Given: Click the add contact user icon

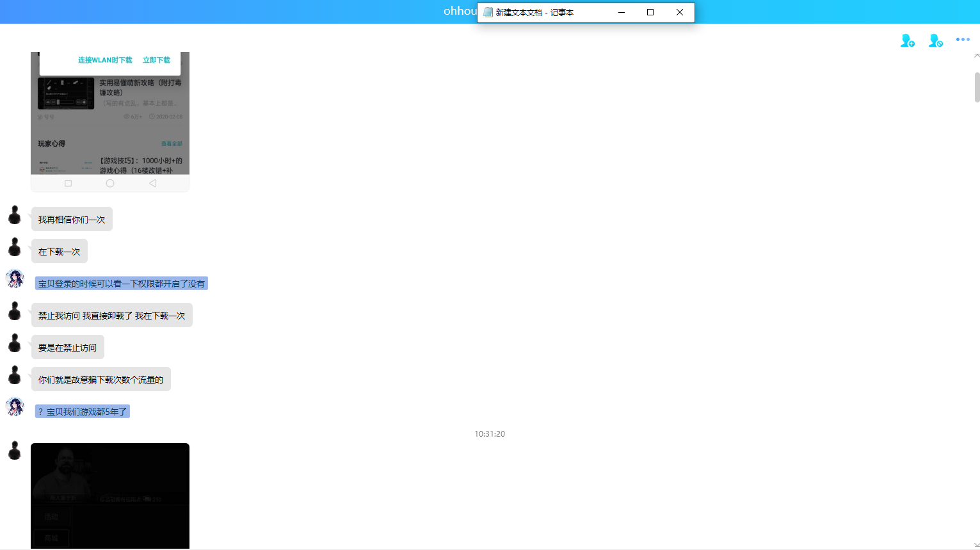Looking at the screenshot, I should click(x=907, y=40).
